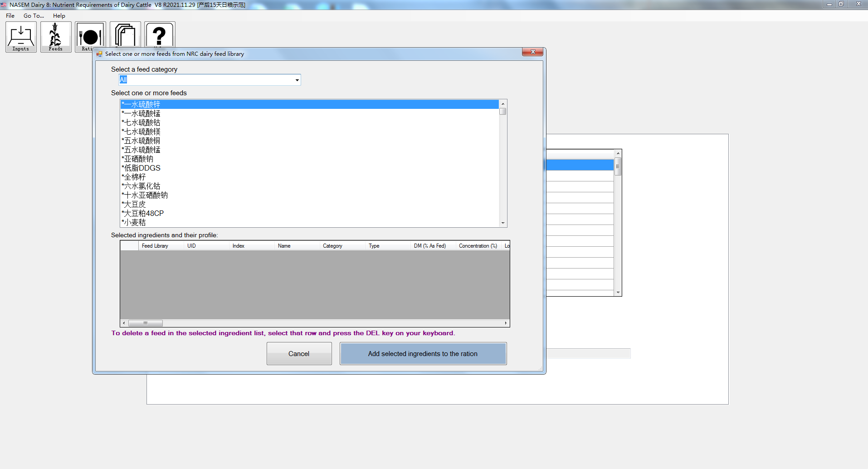Select feed *六水氯化钴
This screenshot has width=868, height=469.
click(x=309, y=186)
